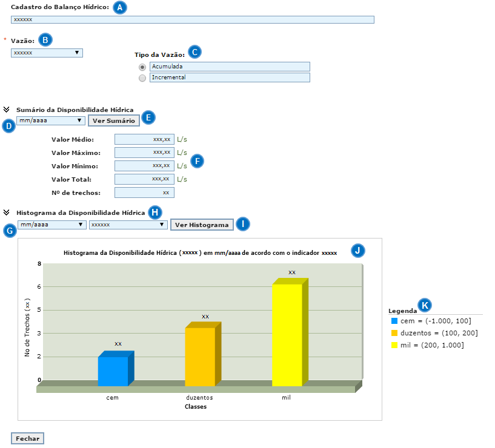The image size is (495, 448).
Task: Click marker E beside Ver Sumário
Action: point(148,117)
